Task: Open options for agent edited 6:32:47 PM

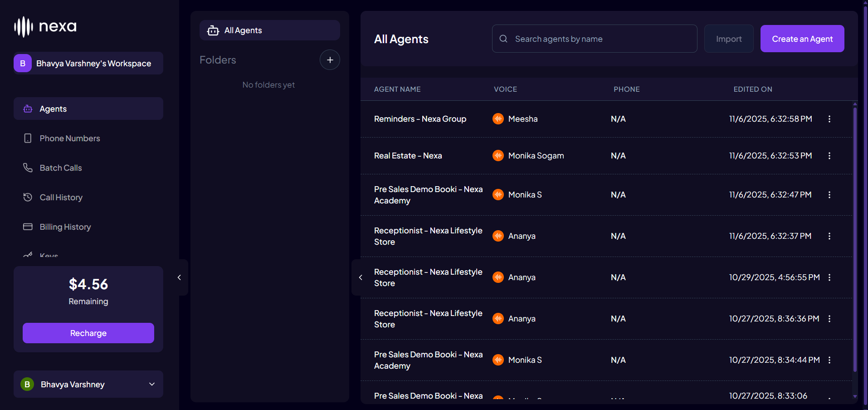Action: click(x=829, y=195)
